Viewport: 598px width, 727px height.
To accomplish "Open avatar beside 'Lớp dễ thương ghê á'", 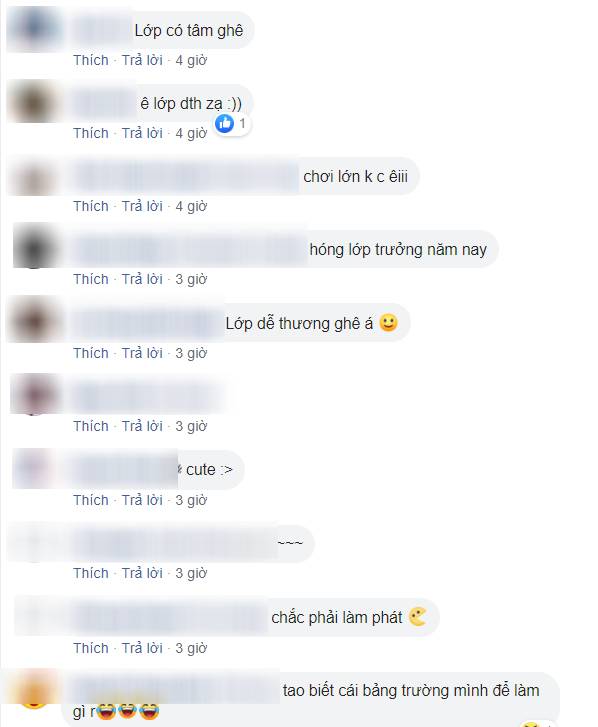I will pyautogui.click(x=35, y=320).
